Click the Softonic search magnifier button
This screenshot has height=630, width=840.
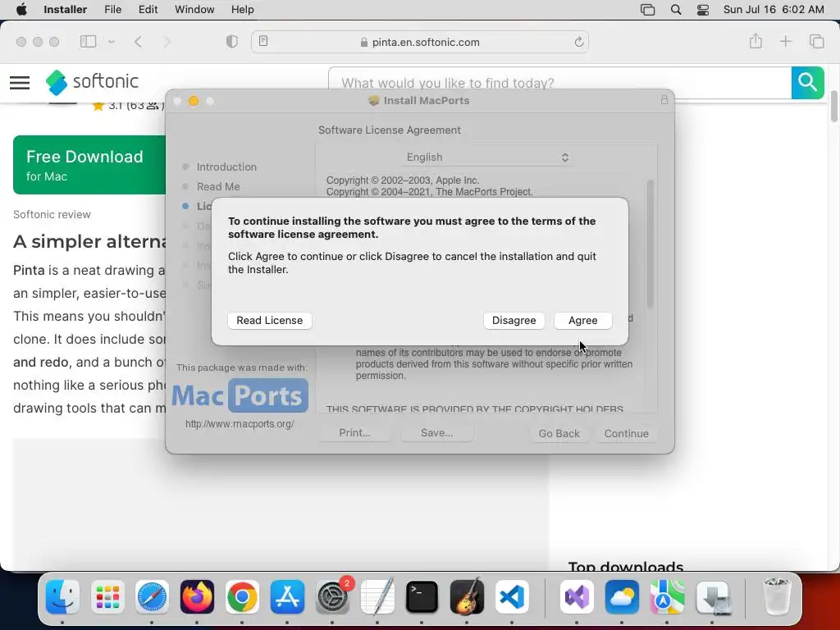[x=807, y=83]
